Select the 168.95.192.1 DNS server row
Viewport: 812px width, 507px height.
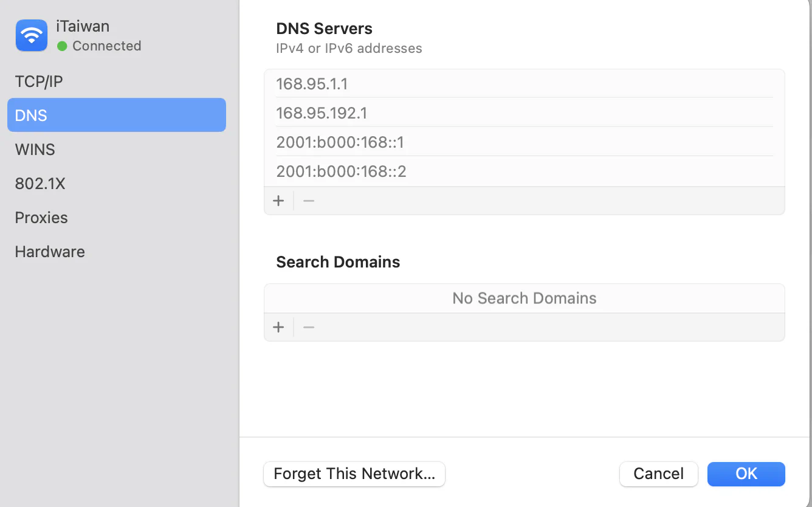pyautogui.click(x=524, y=113)
